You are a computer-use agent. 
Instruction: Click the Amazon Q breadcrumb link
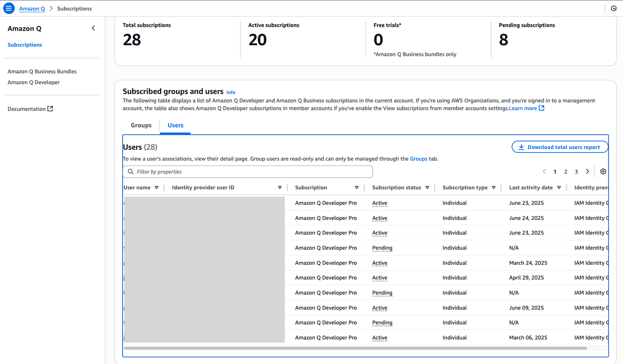pos(32,9)
